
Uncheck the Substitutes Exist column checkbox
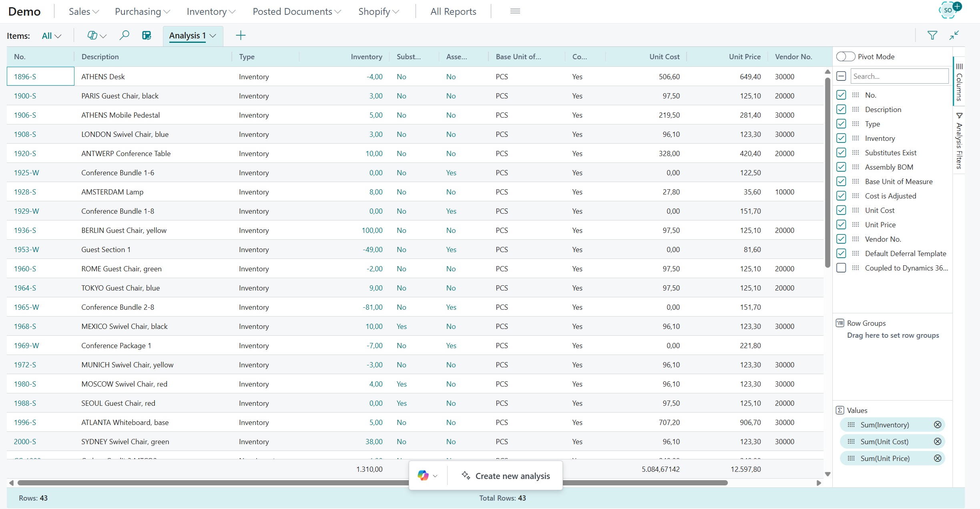coord(841,152)
